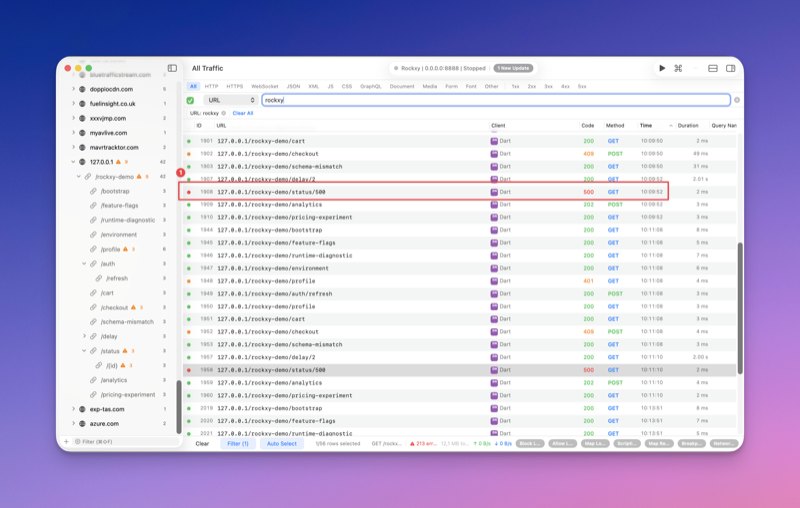Screen dimensions: 800x508
Task: Click the '1 New Update' badge
Action: [513, 68]
